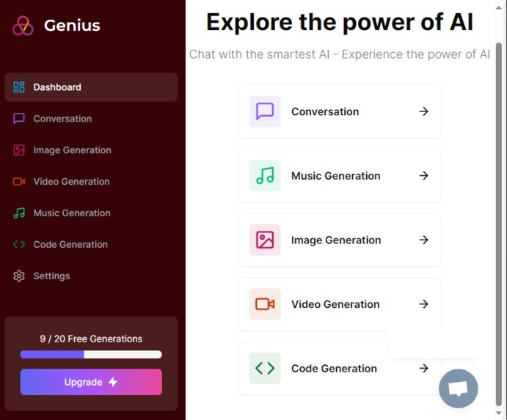507x420 pixels.
Task: Open Settings from the sidebar
Action: (91, 276)
